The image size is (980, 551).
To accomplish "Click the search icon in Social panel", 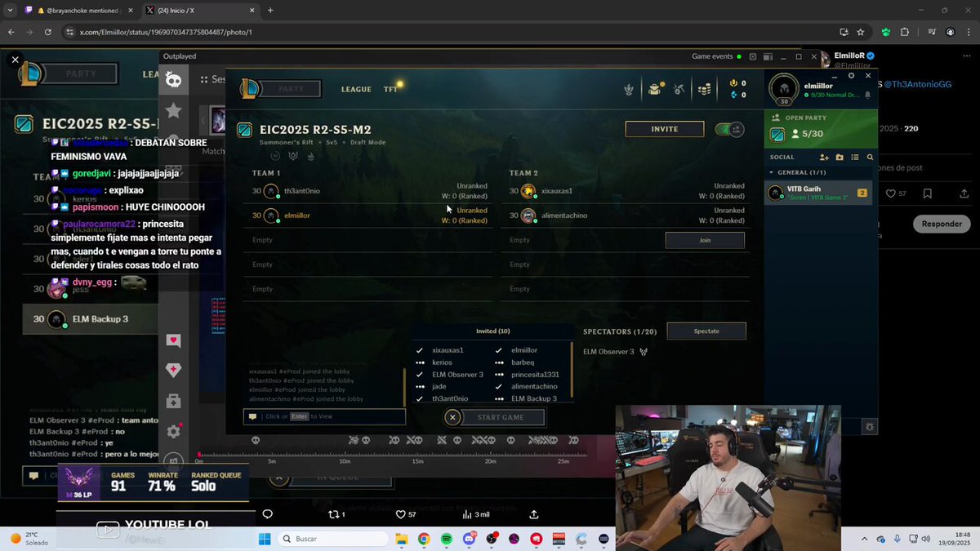I will tap(870, 157).
